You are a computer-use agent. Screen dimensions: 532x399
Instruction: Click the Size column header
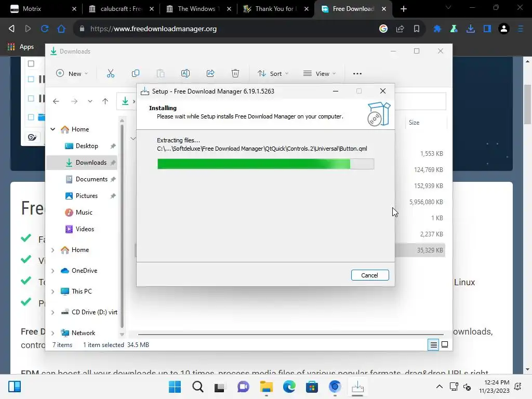coord(425,123)
